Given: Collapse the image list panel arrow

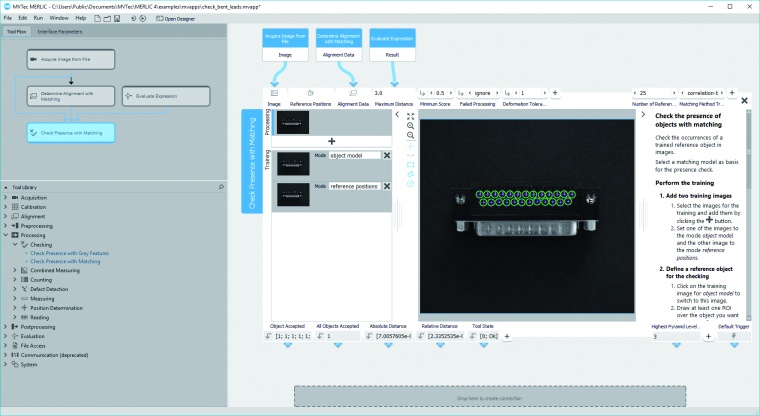Looking at the screenshot, I should pos(398,115).
